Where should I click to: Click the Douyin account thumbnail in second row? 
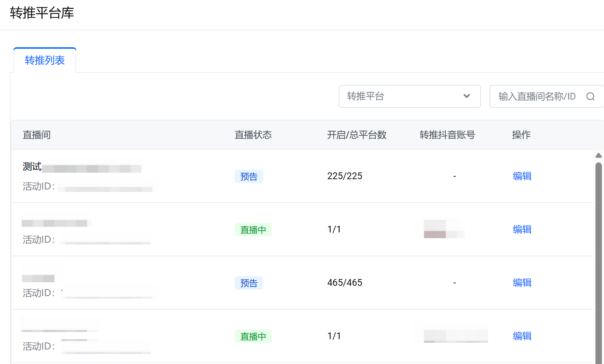(x=444, y=229)
